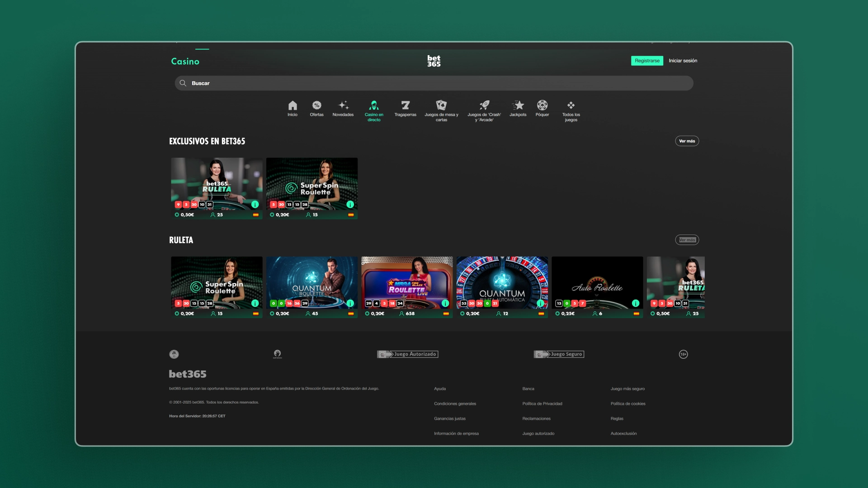
Task: Focus the Buscar search field
Action: (x=434, y=83)
